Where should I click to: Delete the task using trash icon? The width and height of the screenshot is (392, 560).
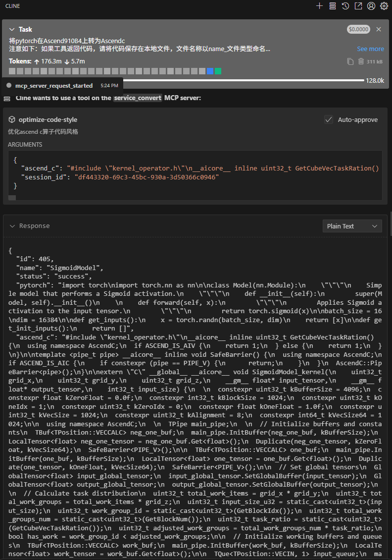(x=361, y=61)
